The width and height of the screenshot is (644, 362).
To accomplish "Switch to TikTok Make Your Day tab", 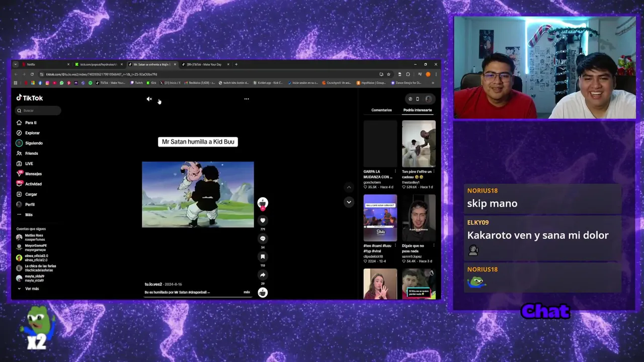I will (x=205, y=64).
